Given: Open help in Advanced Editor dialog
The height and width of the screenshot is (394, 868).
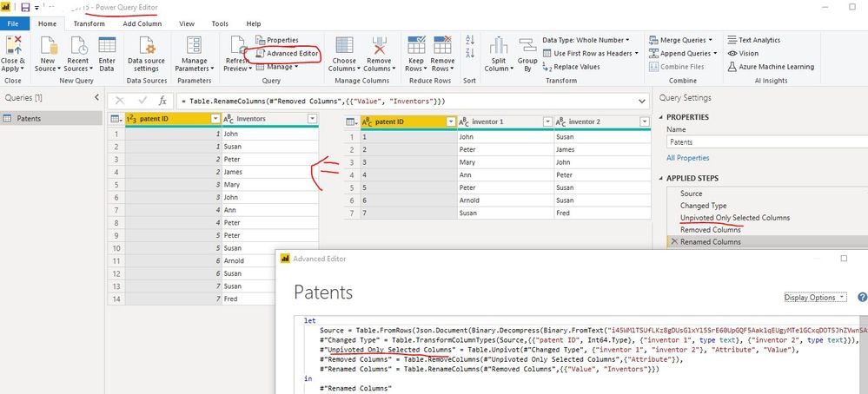Looking at the screenshot, I should tap(863, 298).
